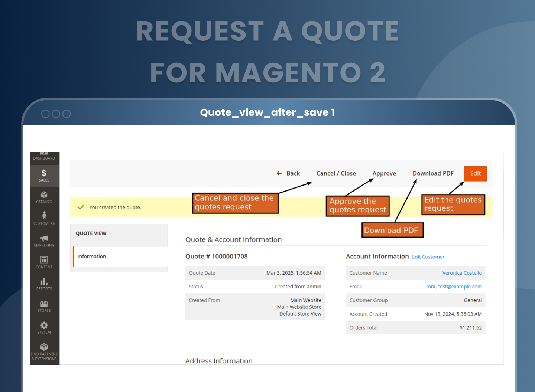Open the Sales menu dollar icon
535x392 pixels.
tap(44, 173)
